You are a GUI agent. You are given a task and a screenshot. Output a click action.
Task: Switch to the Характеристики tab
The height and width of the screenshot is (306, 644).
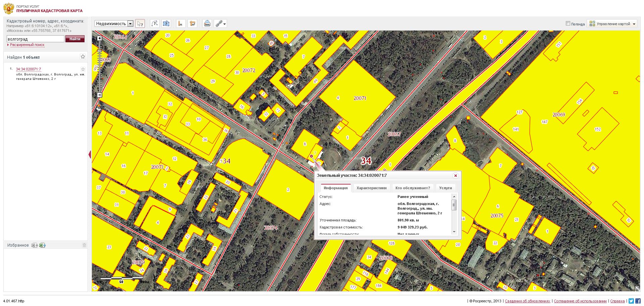[x=371, y=188]
